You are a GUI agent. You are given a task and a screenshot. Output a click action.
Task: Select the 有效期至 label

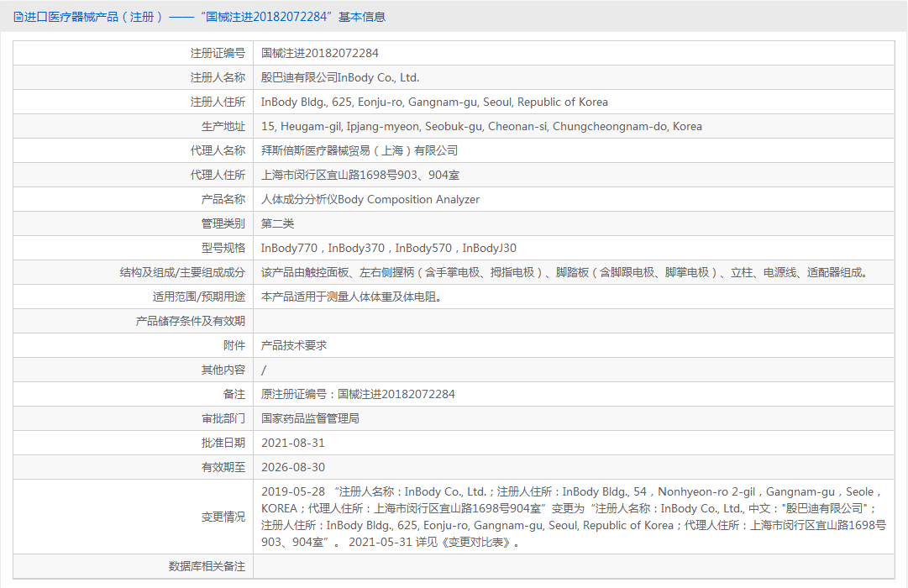tap(223, 467)
